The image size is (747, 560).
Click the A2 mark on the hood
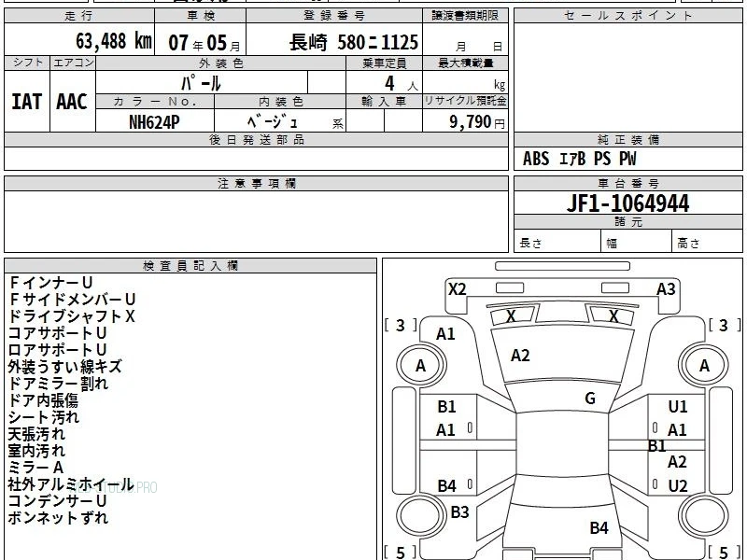[x=520, y=356]
